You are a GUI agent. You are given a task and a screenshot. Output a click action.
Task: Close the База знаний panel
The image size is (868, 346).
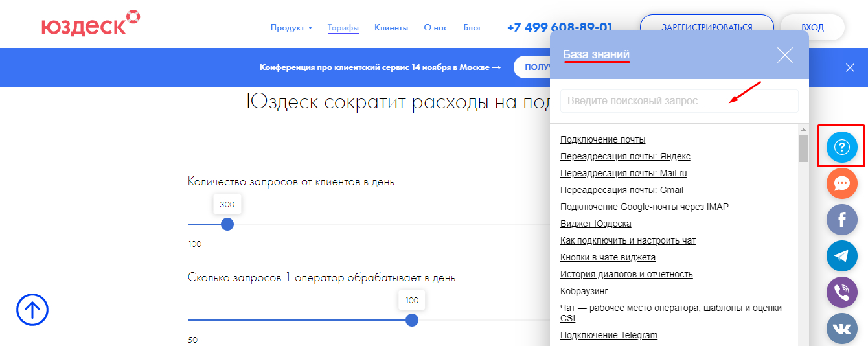[x=784, y=55]
